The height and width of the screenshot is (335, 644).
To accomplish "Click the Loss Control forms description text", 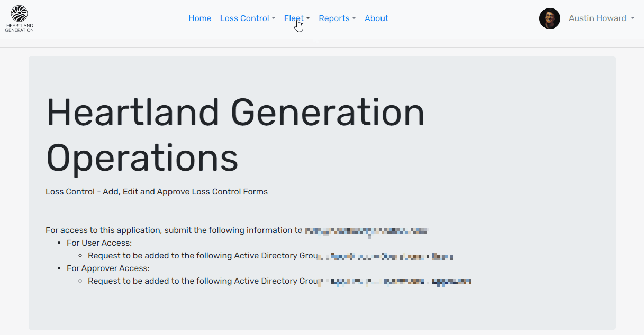I will point(157,192).
